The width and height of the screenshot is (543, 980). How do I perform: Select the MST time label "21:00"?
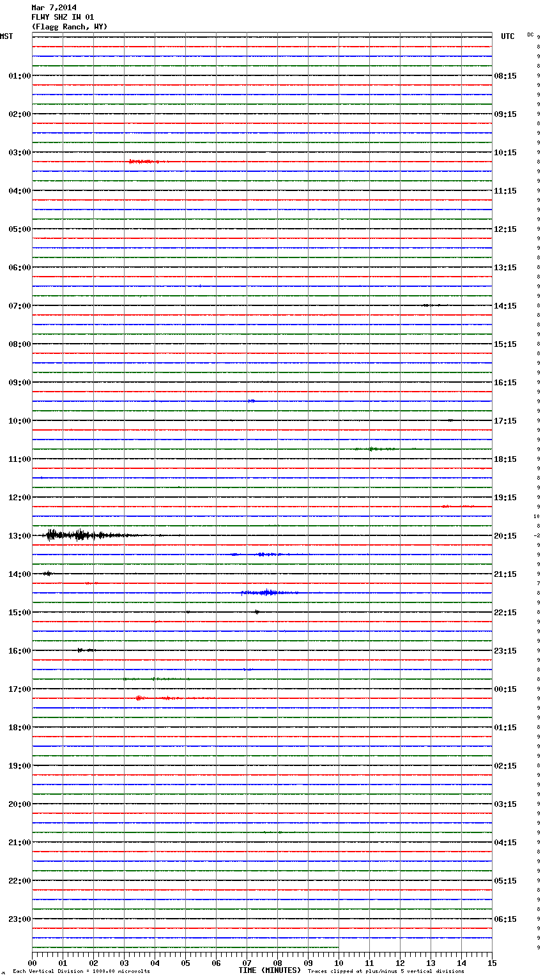(19, 843)
